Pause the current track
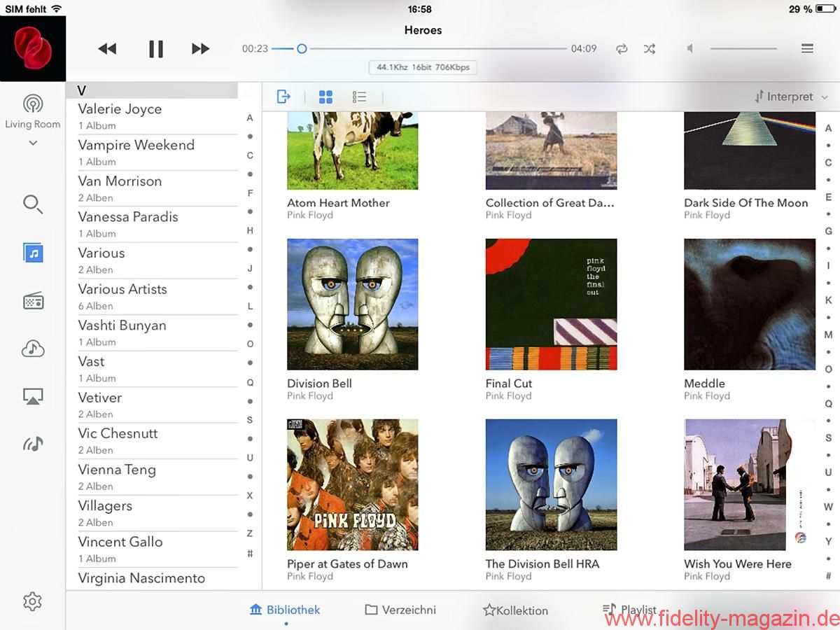 [x=155, y=48]
